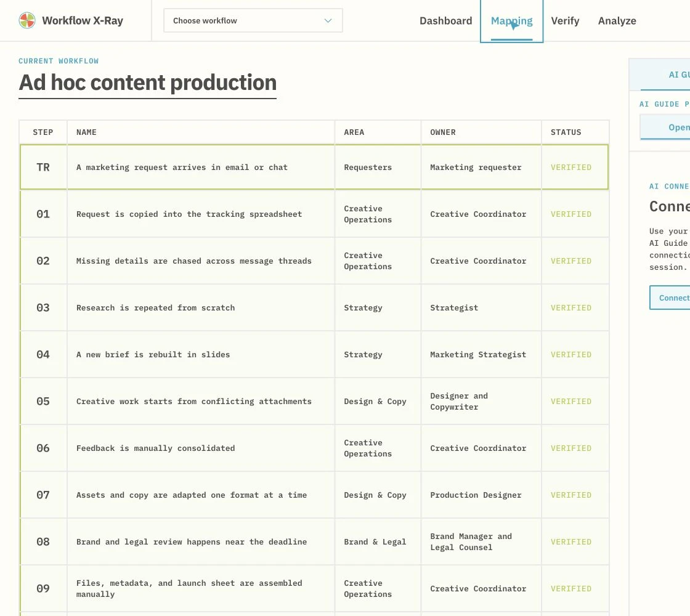Click the Connect button in AI panel
Image resolution: width=690 pixels, height=616 pixels.
[x=670, y=298]
